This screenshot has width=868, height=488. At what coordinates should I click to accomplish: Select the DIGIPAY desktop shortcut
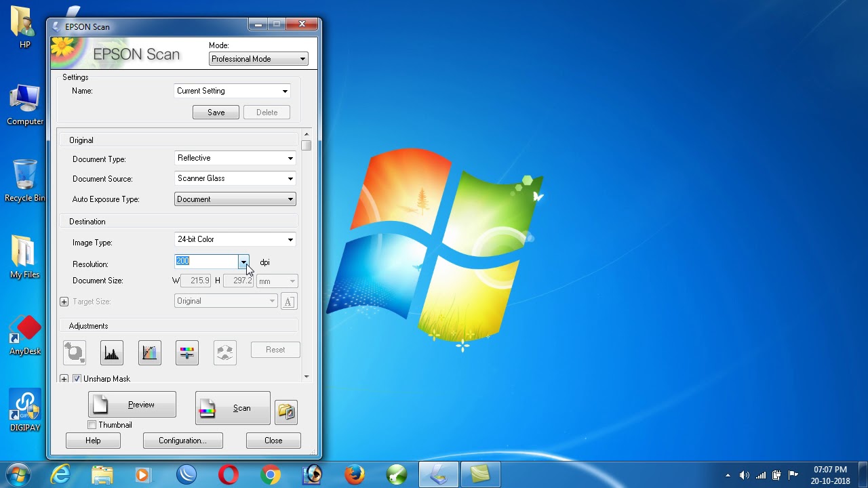point(25,411)
